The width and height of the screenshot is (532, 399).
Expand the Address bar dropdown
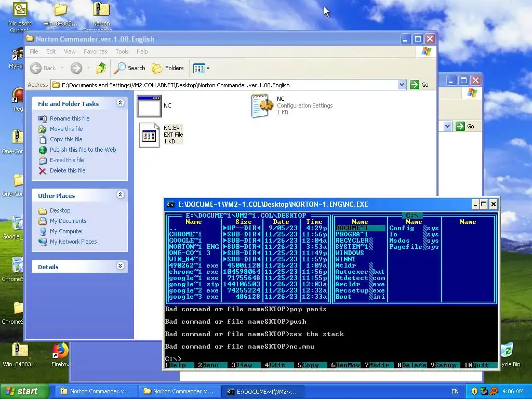click(x=402, y=85)
